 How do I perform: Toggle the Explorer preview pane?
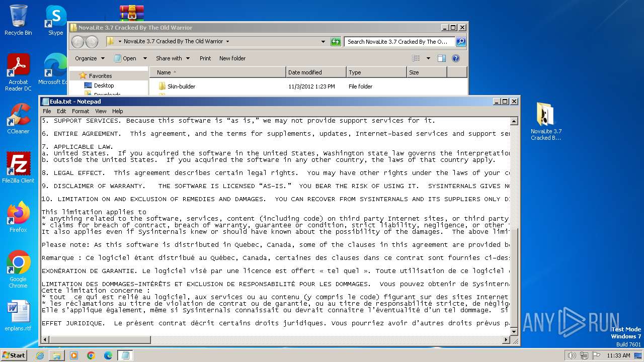pos(442,58)
